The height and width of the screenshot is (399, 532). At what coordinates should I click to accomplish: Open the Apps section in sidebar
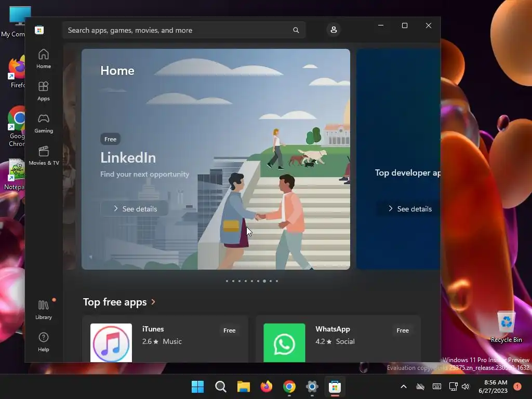coord(44,91)
